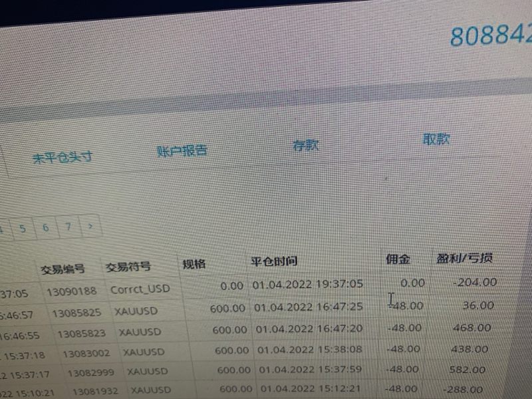
Task: Click close time 01.04.2022 16:47:25
Action: (x=309, y=307)
